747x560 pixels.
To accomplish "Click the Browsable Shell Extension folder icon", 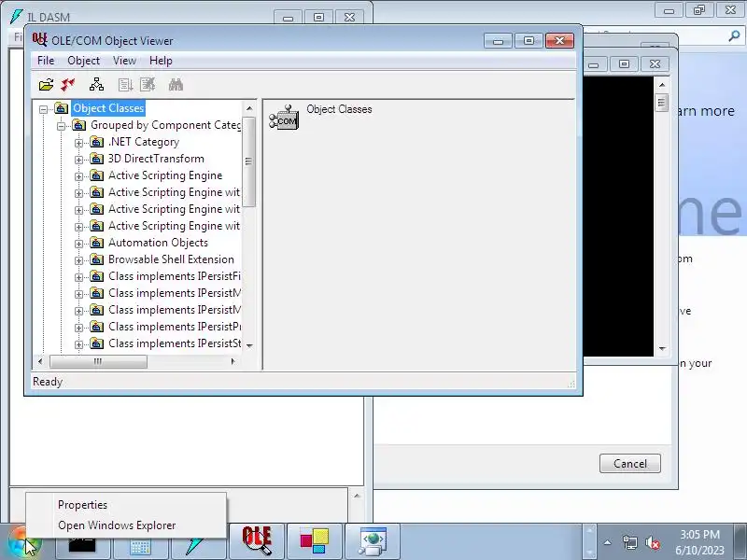I will coord(97,259).
